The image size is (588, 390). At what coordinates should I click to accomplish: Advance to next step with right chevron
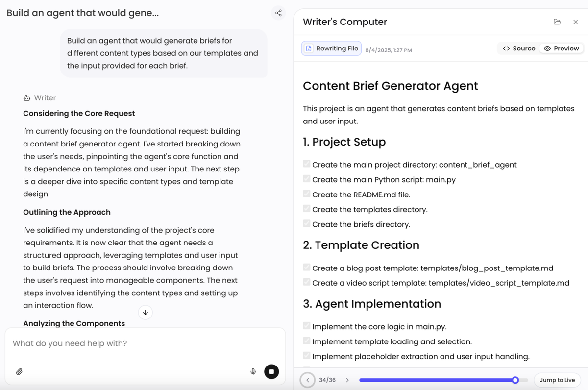[347, 380]
